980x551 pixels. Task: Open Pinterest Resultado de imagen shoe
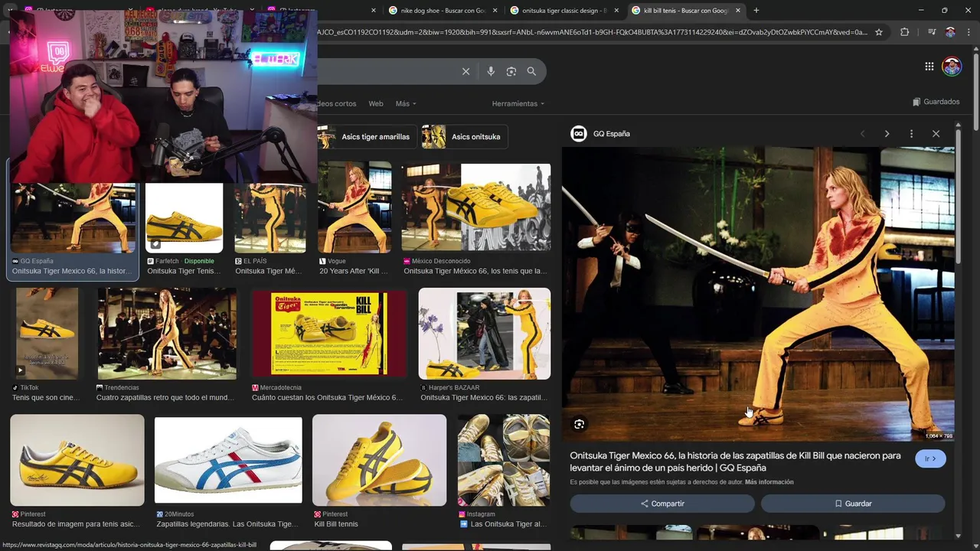pos(77,460)
